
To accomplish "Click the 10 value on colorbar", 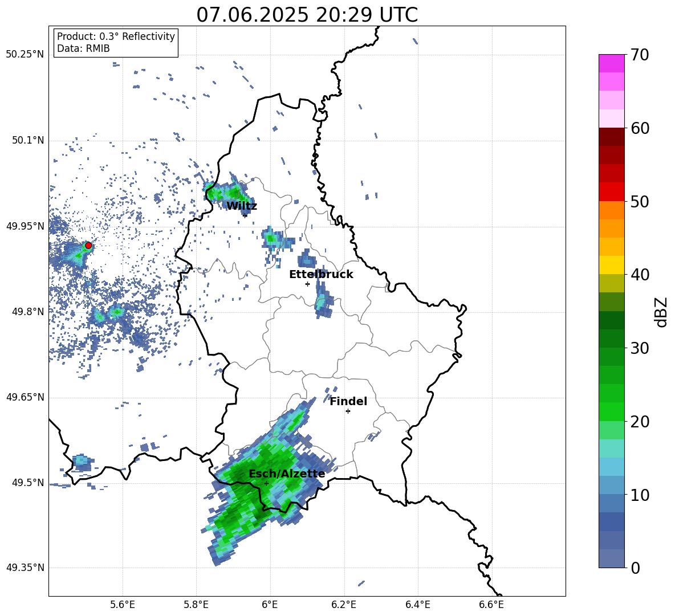I will (640, 495).
